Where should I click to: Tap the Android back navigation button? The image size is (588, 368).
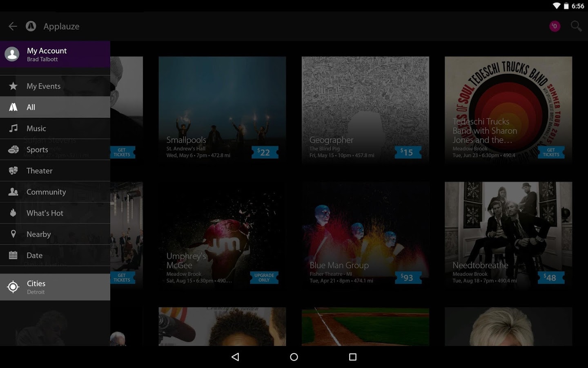[x=235, y=357]
